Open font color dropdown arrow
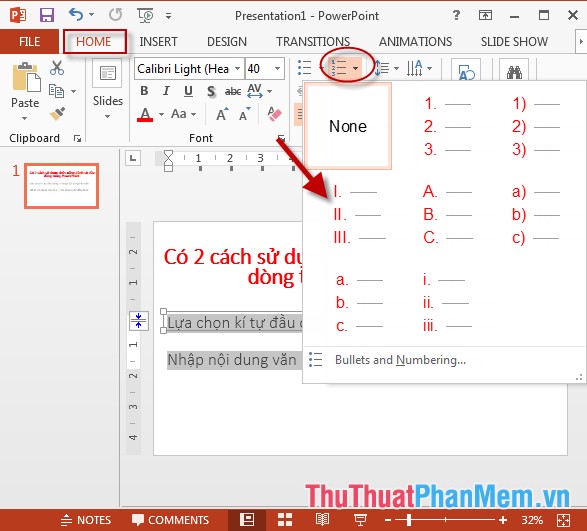Viewport: 587px width, 531px height. click(x=161, y=114)
